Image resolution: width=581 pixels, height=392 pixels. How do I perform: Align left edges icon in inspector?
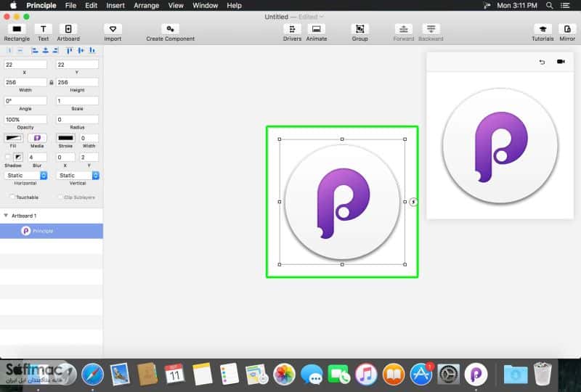(35, 50)
